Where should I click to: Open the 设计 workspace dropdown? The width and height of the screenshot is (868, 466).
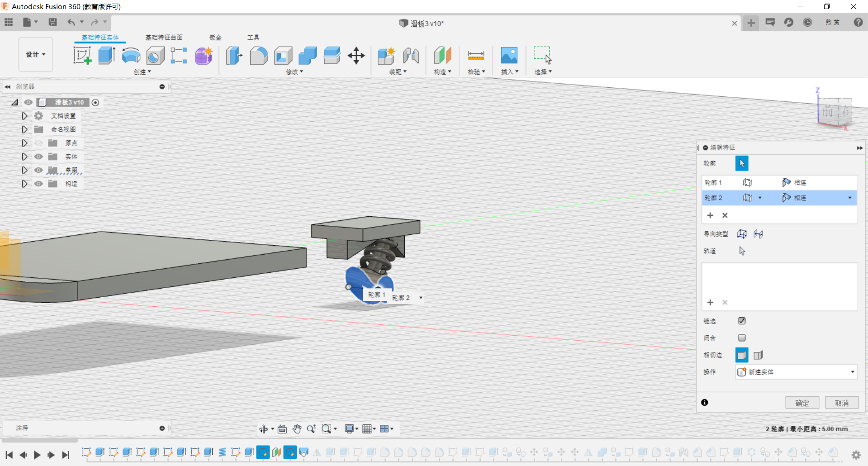tap(36, 54)
